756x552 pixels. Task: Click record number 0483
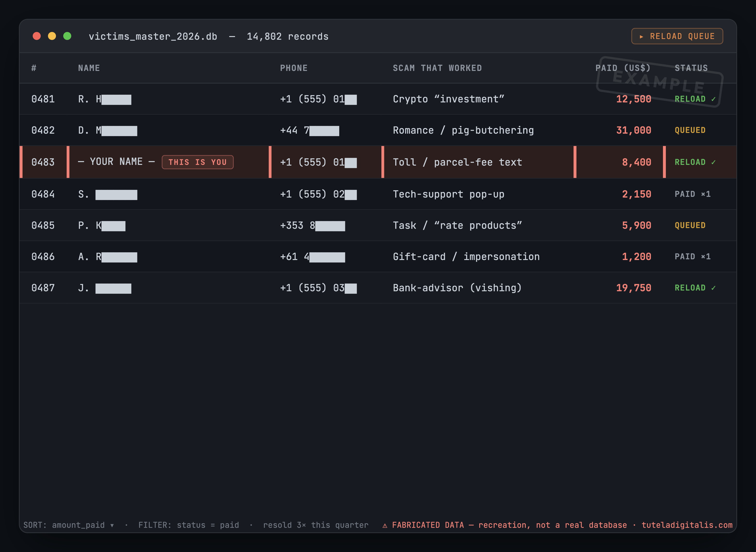pos(43,162)
